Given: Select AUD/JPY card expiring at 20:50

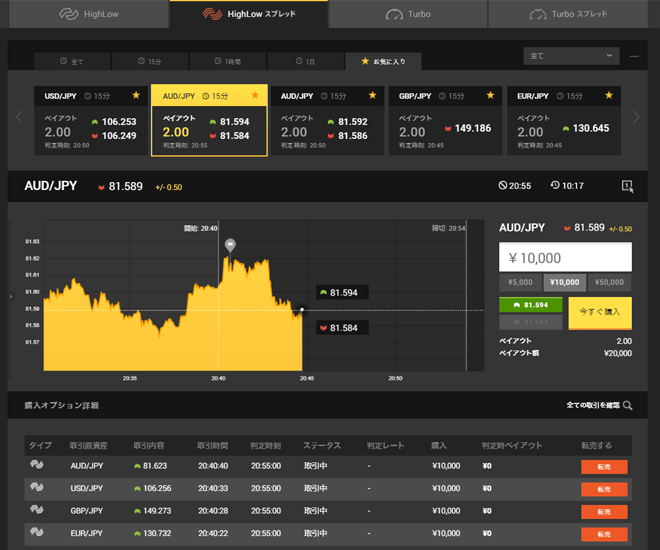Looking at the screenshot, I should click(x=327, y=121).
